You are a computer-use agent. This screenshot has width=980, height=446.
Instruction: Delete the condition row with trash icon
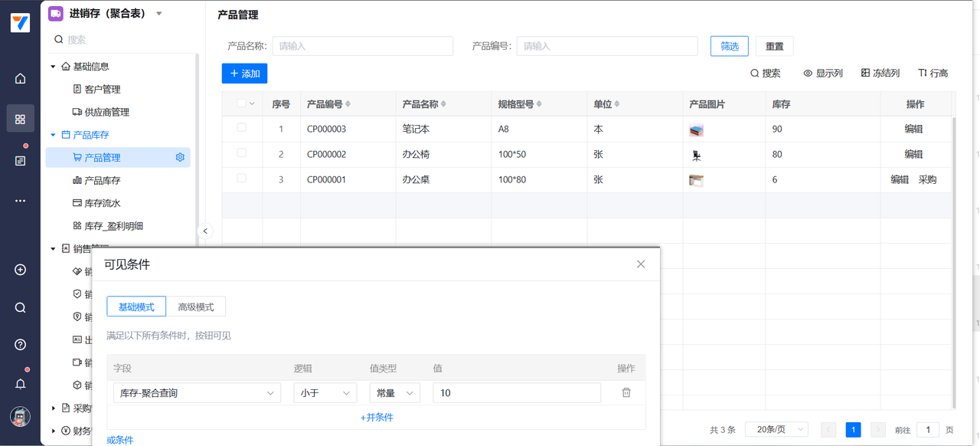click(626, 393)
